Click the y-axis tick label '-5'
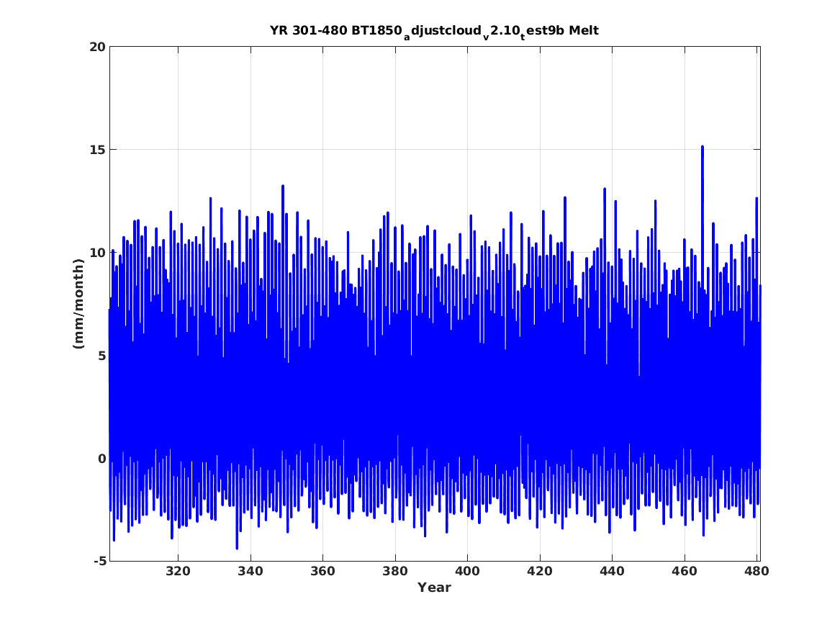840x630 pixels. click(99, 562)
